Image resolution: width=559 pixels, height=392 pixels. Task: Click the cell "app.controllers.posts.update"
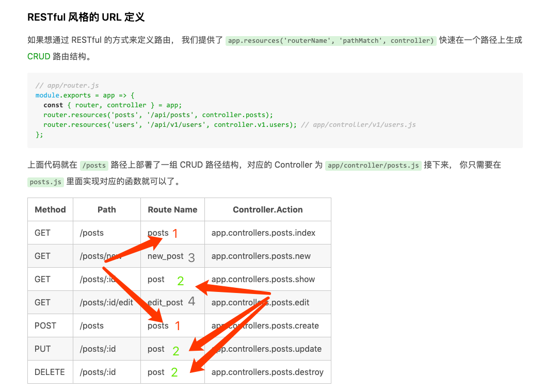[267, 349]
